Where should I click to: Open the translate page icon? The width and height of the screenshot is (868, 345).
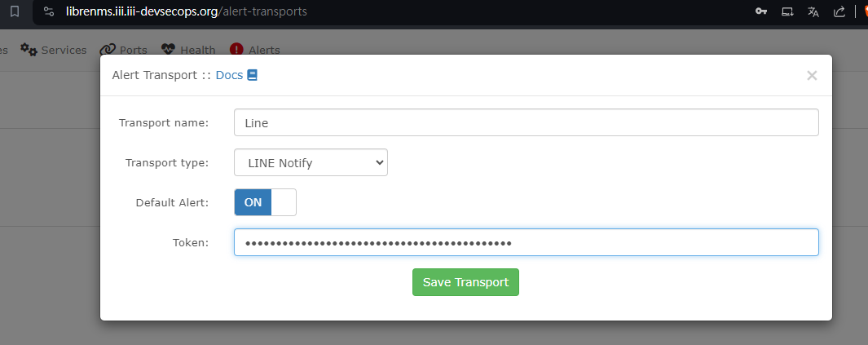(813, 11)
